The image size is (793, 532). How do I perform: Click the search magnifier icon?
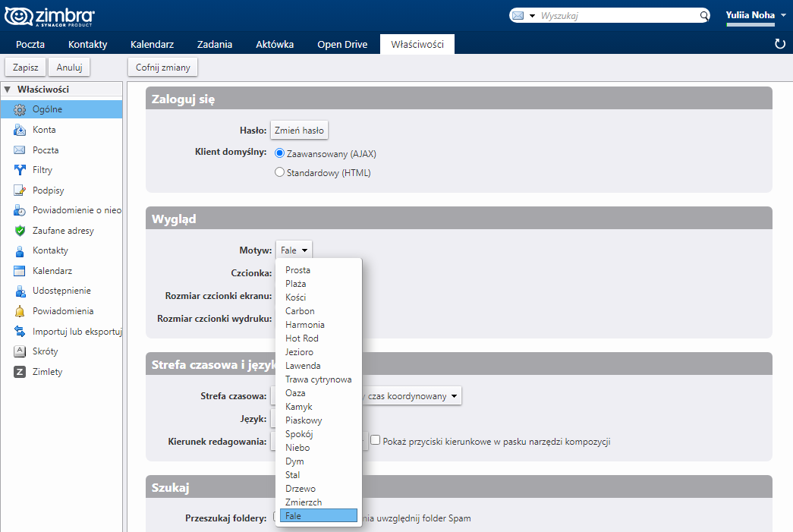pos(703,15)
